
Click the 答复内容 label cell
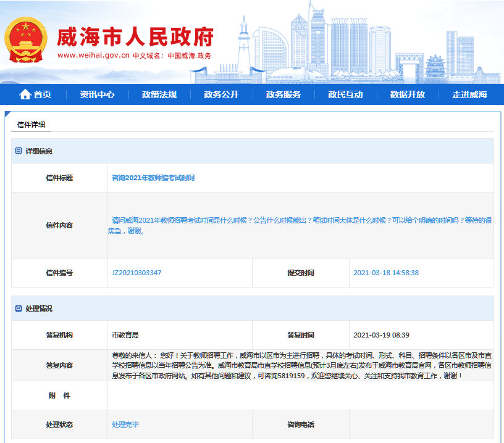coord(59,365)
